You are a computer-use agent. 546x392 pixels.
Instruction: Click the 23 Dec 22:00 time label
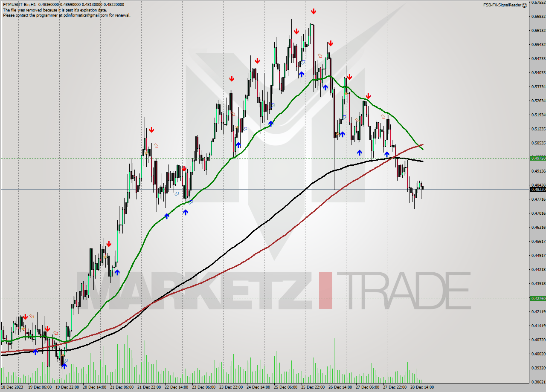click(231, 387)
